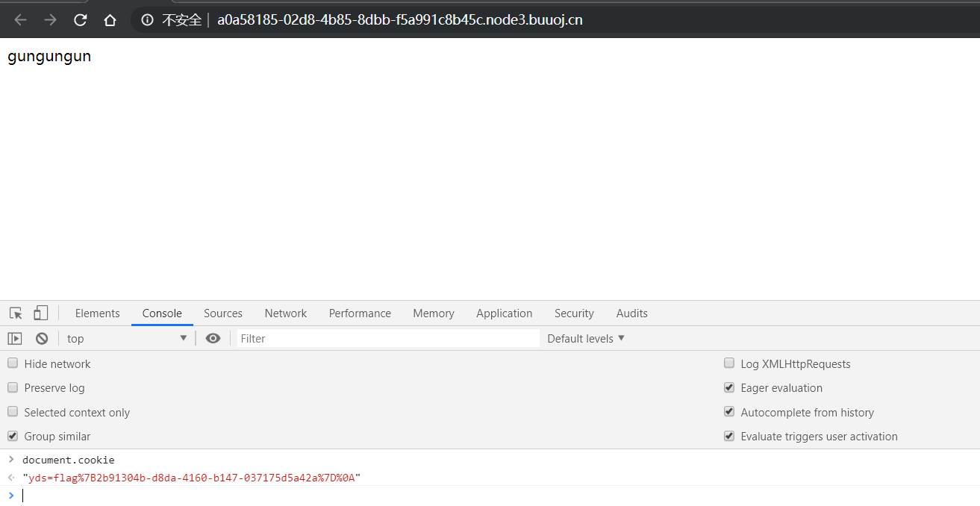This screenshot has width=980, height=506.
Task: Expand the document.cookie console entry
Action: click(10, 460)
